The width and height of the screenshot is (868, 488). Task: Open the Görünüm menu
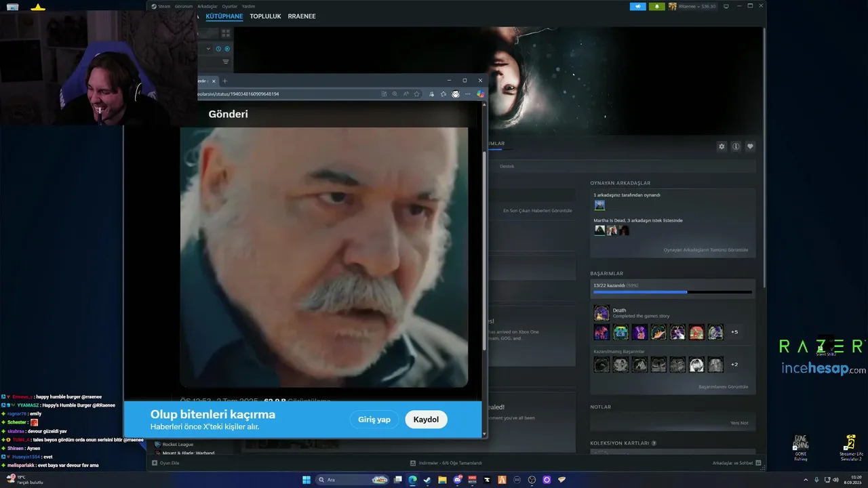pyautogui.click(x=184, y=6)
